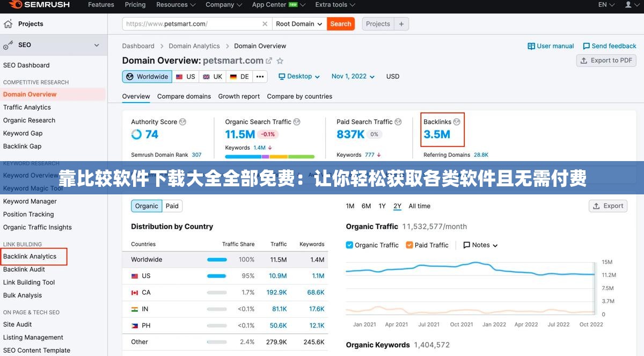The image size is (644, 356).
Task: Click the US traffic share bar
Action: coord(217,276)
